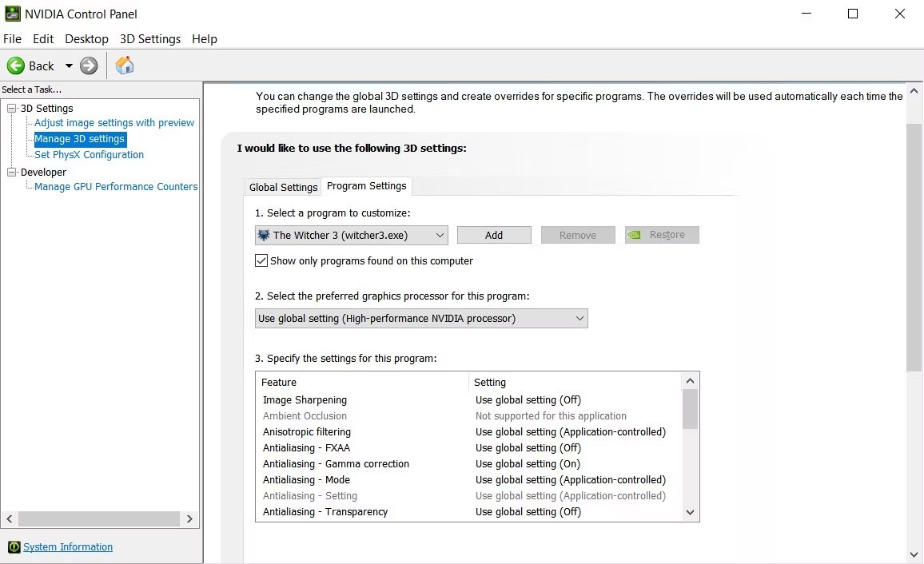This screenshot has width=924, height=564.
Task: Click the grey Forward arrow icon
Action: tap(89, 66)
